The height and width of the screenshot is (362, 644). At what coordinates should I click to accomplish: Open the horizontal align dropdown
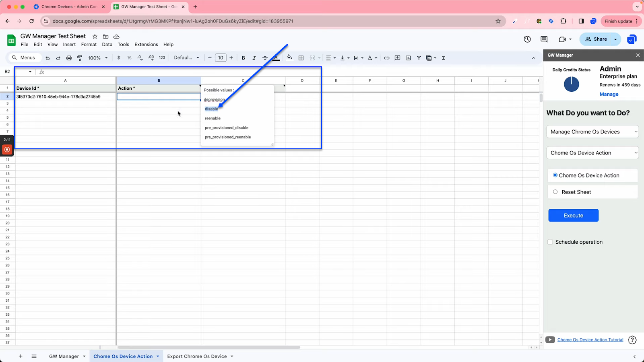[332, 58]
